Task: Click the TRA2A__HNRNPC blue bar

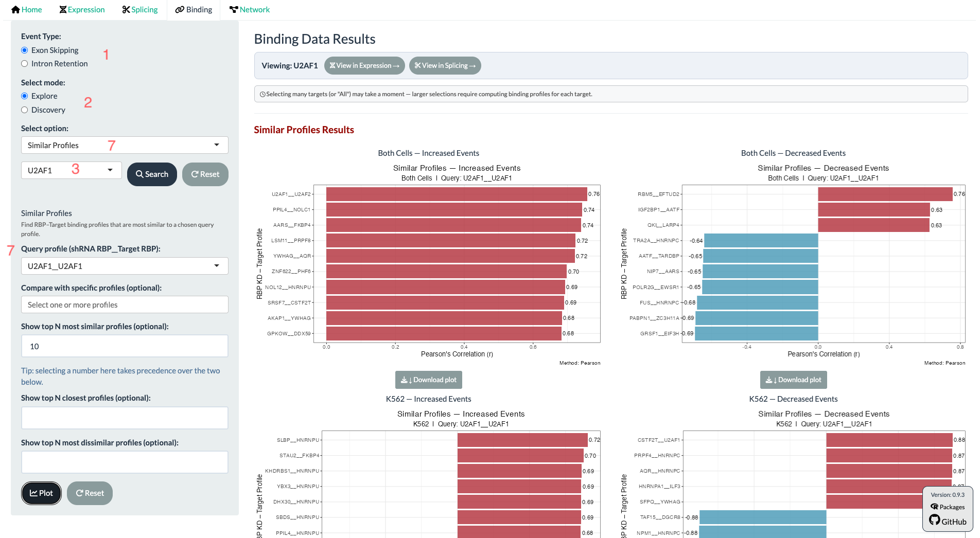Action: (761, 240)
